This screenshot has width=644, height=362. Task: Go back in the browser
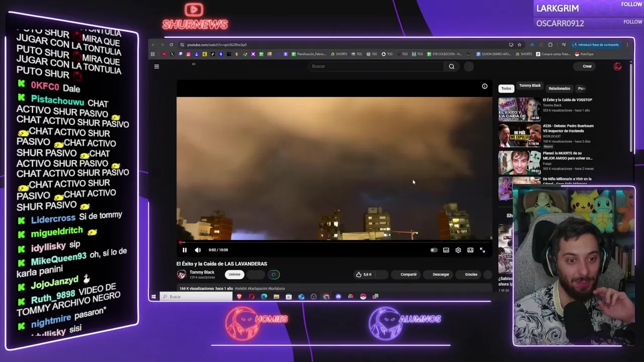point(153,45)
